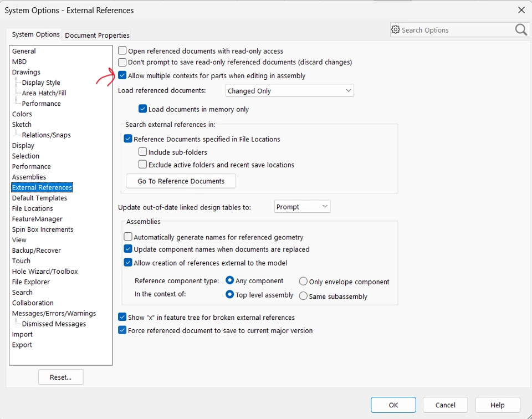Select Sketch category
Viewport: 532px width, 419px height.
pyautogui.click(x=22, y=125)
